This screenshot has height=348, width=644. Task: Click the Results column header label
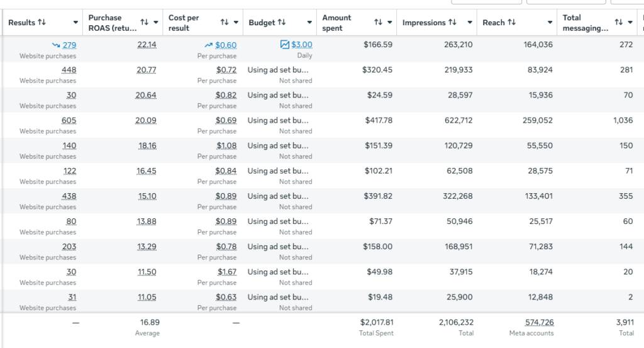pyautogui.click(x=22, y=22)
